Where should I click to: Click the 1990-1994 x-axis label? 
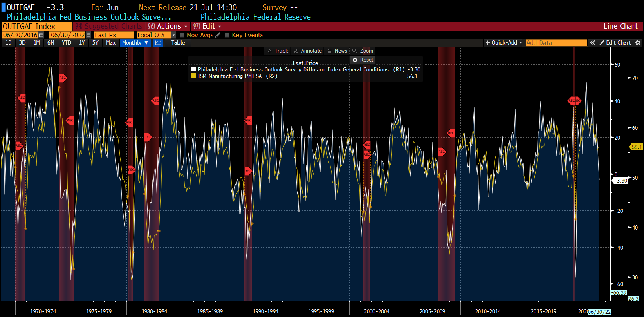tap(265, 311)
